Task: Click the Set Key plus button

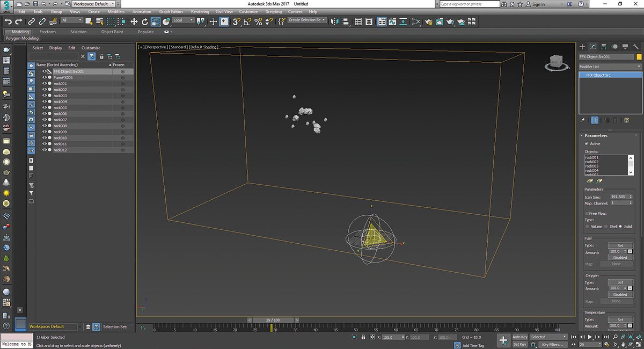Action: point(503,340)
